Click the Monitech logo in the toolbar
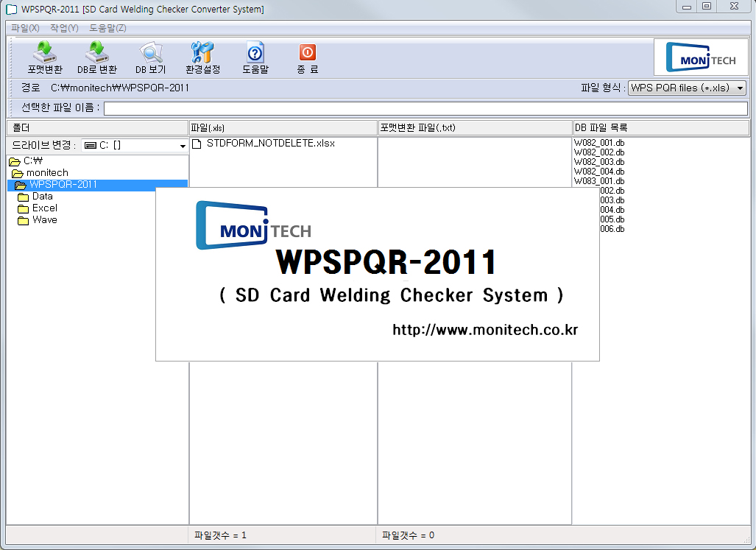Image resolution: width=756 pixels, height=550 pixels. click(701, 57)
